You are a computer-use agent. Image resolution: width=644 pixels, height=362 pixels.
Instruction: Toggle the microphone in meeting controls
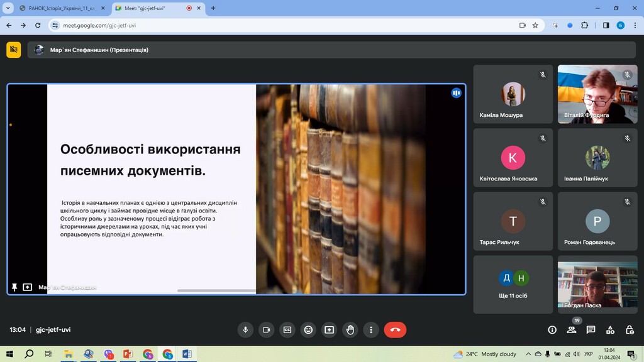[245, 330]
